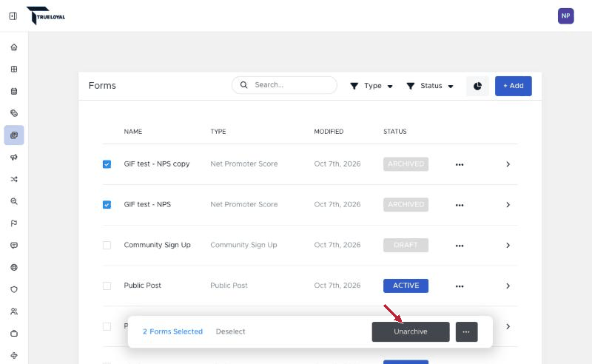Check the Community Sign Up checkbox
592x364 pixels.
tap(107, 245)
